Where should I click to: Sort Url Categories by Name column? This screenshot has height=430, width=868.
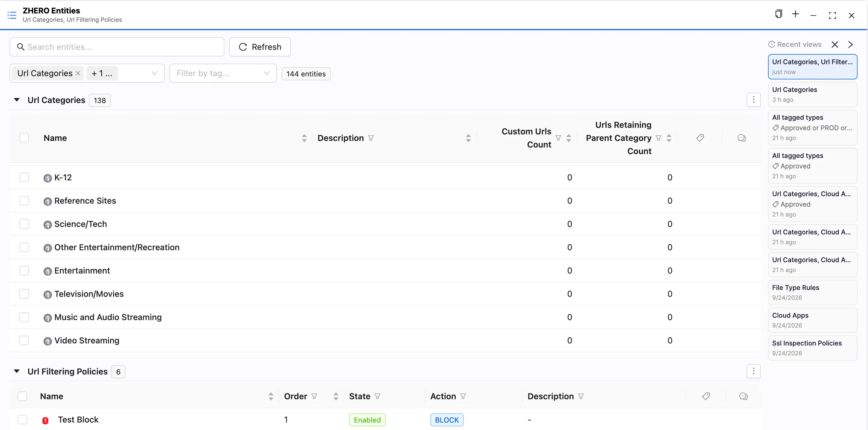[304, 138]
